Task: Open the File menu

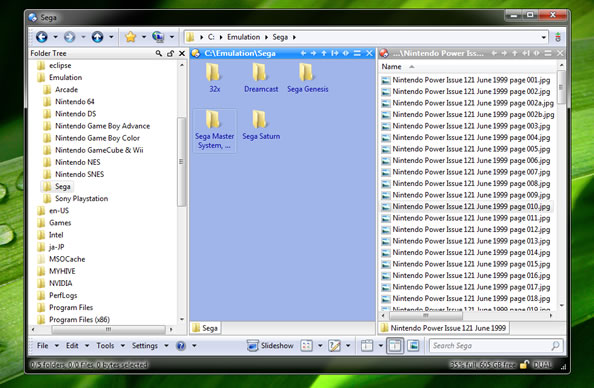Action: (x=42, y=346)
